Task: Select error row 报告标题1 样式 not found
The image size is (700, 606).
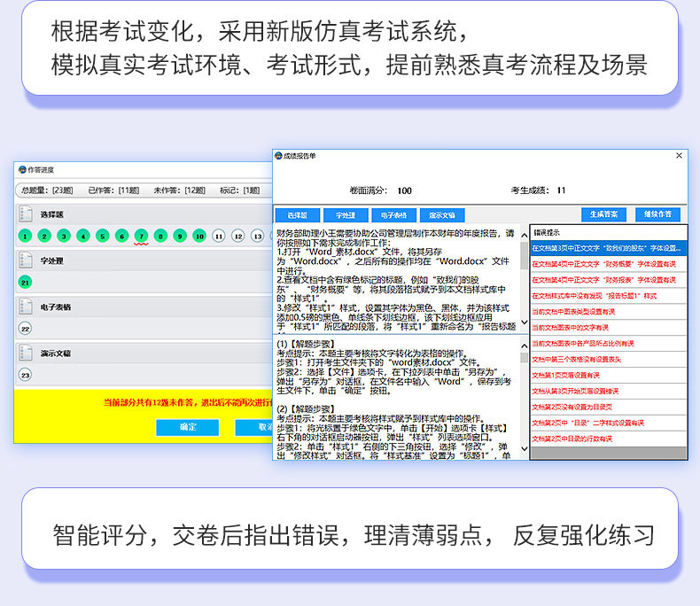Action: point(608,296)
